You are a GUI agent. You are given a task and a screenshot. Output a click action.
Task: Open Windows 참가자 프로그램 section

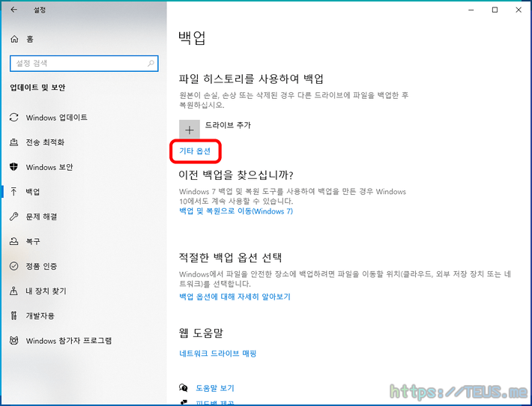pyautogui.click(x=69, y=341)
